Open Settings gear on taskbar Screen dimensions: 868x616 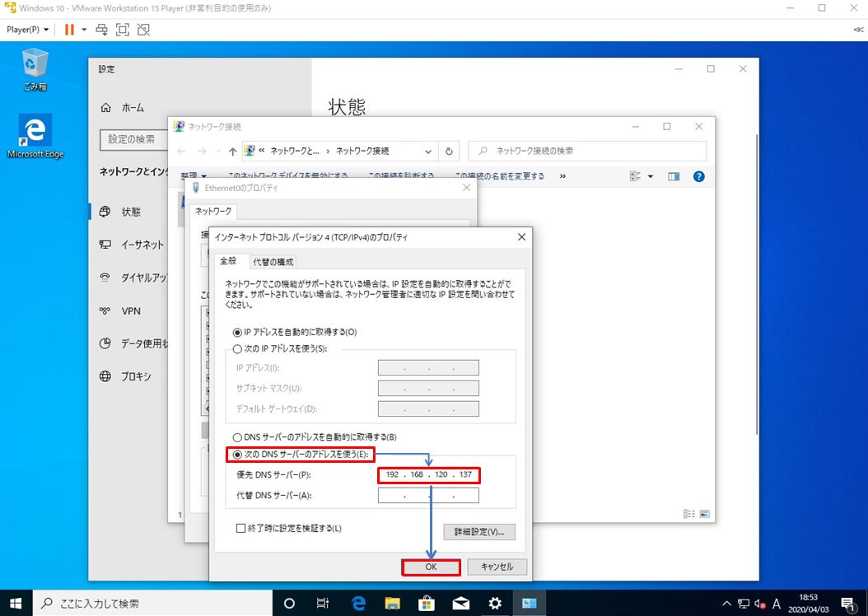(x=495, y=604)
